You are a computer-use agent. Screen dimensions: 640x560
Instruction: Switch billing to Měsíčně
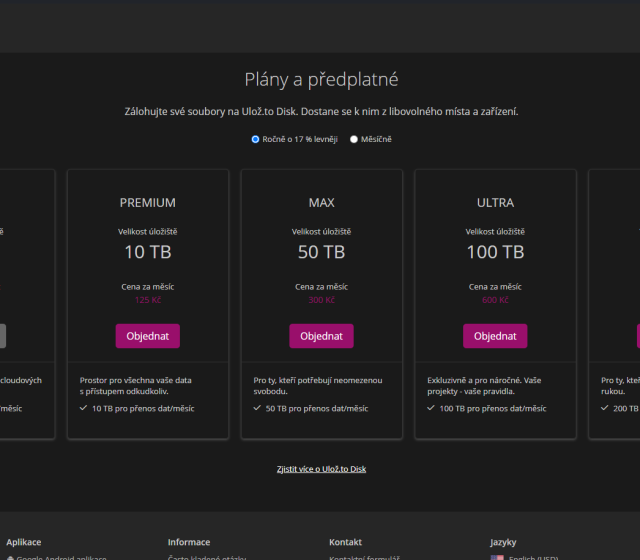click(354, 139)
